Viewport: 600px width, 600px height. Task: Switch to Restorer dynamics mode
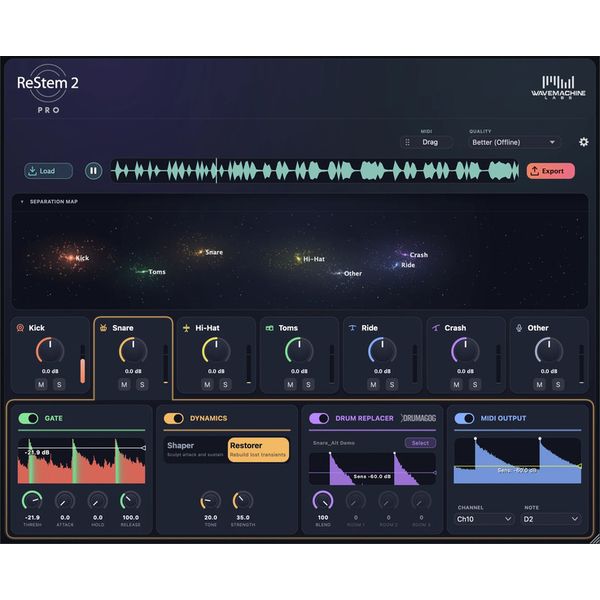point(258,450)
